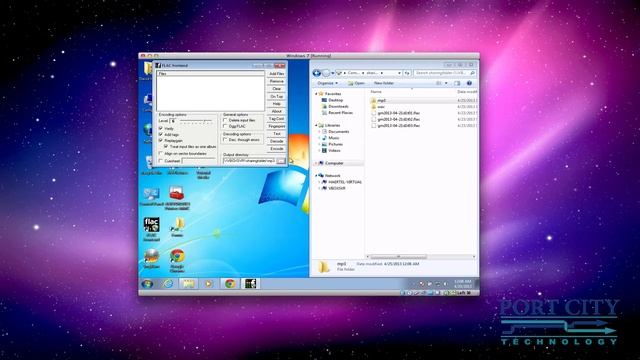Click the Add Files button in FLAC frontend

[276, 73]
